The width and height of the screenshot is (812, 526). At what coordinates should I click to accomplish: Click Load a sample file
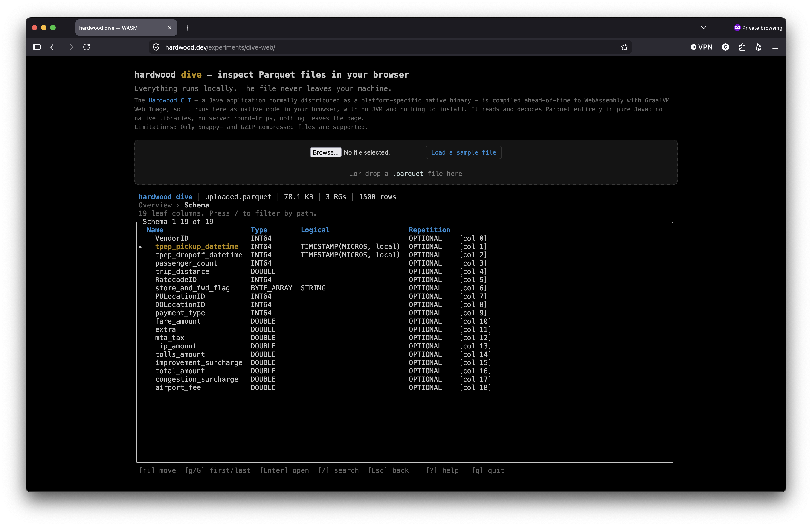[463, 152]
